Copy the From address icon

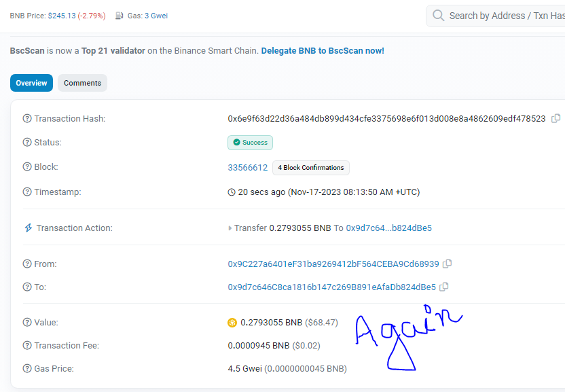(x=447, y=264)
